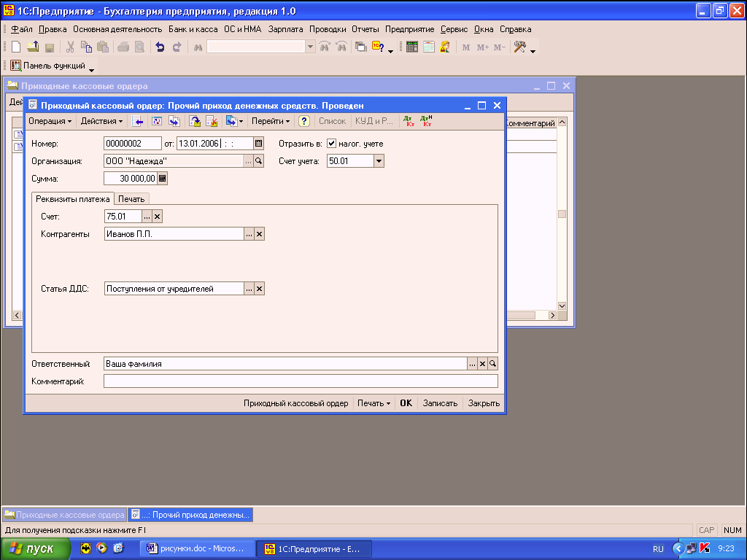Screen dimensions: 747x560
Task: Open date picker next to 13.01.2006
Action: coord(258,144)
